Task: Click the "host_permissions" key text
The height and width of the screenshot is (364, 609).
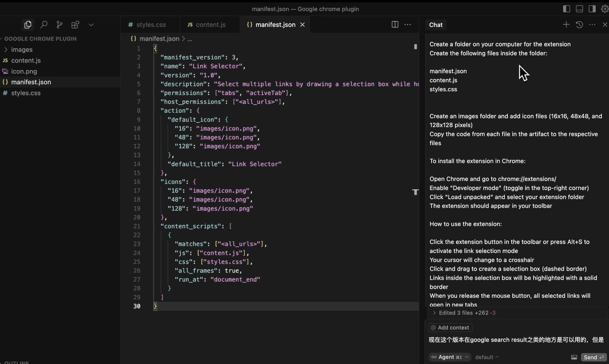Action: (193, 102)
